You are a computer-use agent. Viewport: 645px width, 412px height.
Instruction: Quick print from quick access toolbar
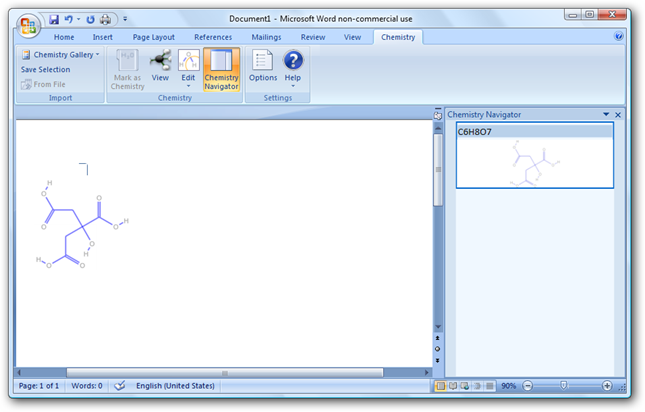(106, 19)
